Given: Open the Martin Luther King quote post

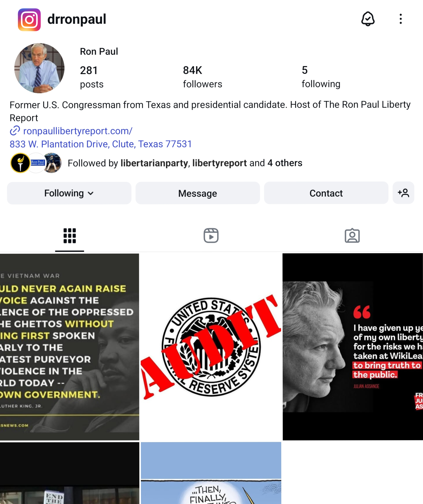Looking at the screenshot, I should [70, 347].
